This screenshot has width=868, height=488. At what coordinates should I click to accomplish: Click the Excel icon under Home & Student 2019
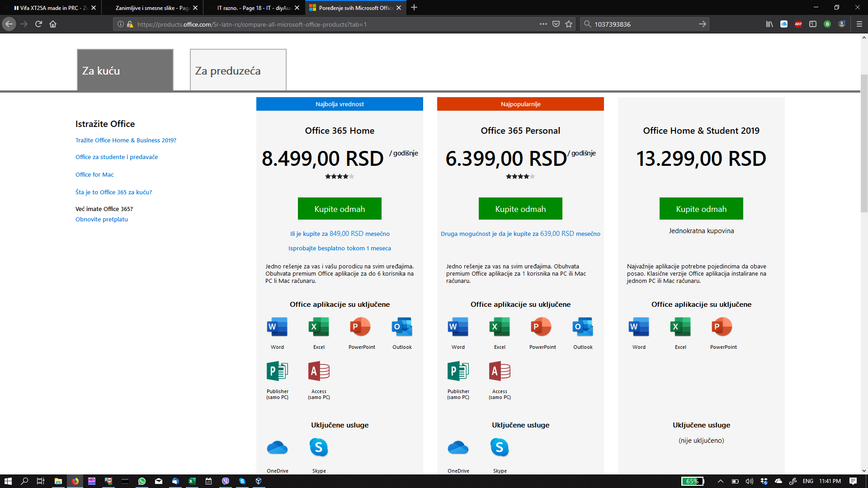click(x=680, y=327)
